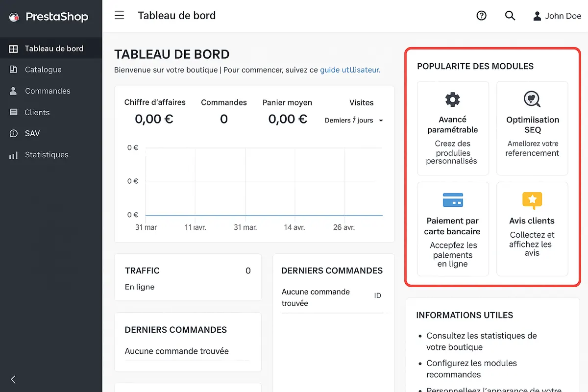The image size is (588, 392).
Task: Open the Derniers 7 jours dropdown
Action: [354, 121]
